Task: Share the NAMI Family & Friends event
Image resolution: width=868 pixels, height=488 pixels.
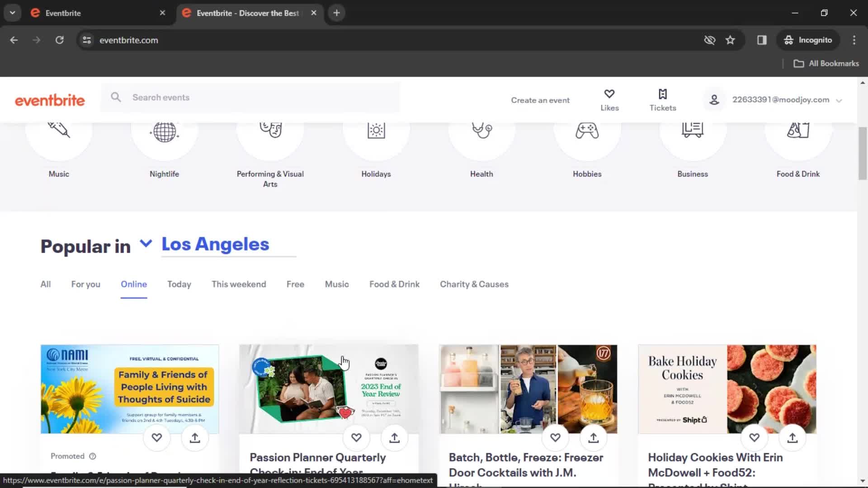Action: (195, 437)
